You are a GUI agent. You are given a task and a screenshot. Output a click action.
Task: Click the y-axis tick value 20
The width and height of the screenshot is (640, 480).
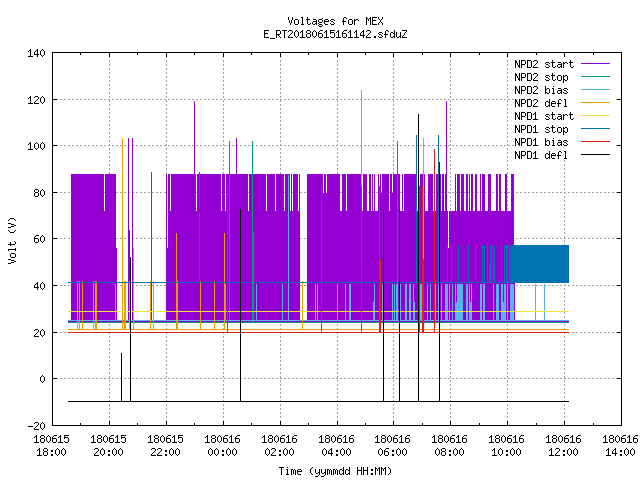(39, 333)
